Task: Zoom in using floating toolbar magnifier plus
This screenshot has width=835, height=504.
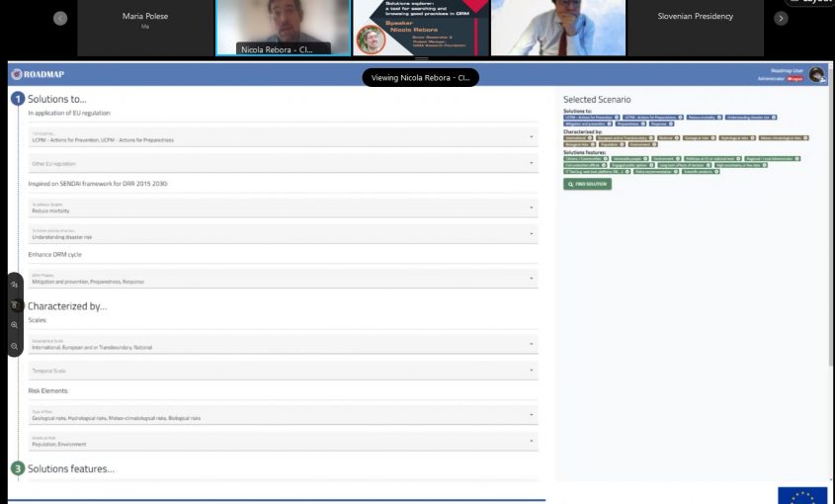Action: (15, 325)
